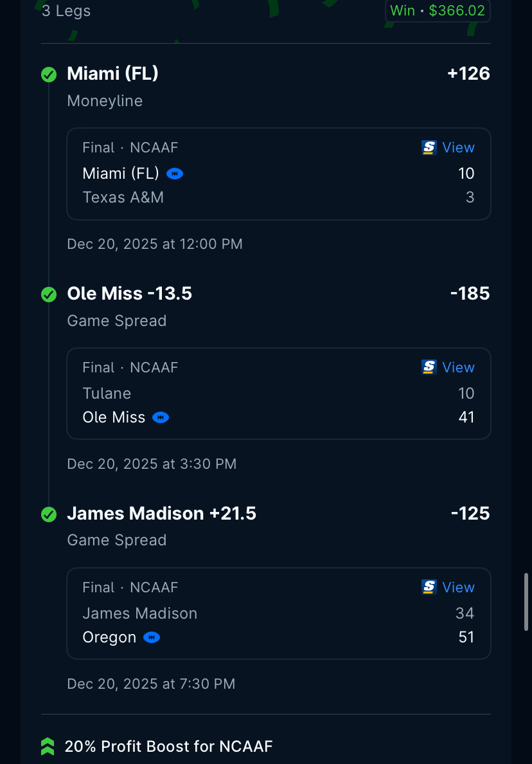Click the green checkmark beside Miami (FL)
Screen dimensions: 532x764
pos(49,75)
